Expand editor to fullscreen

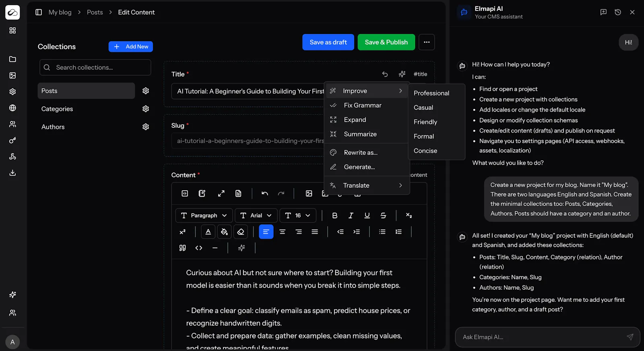(x=221, y=193)
